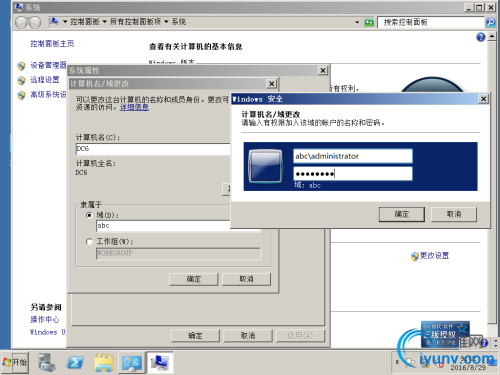Open address bar history dropdown arrow

(357, 23)
